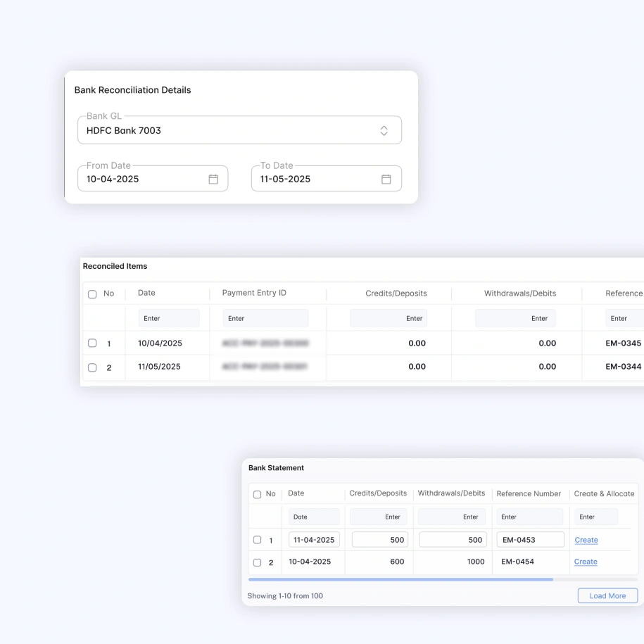
Task: Check Reconciled Items row 2 checkbox
Action: 92,367
